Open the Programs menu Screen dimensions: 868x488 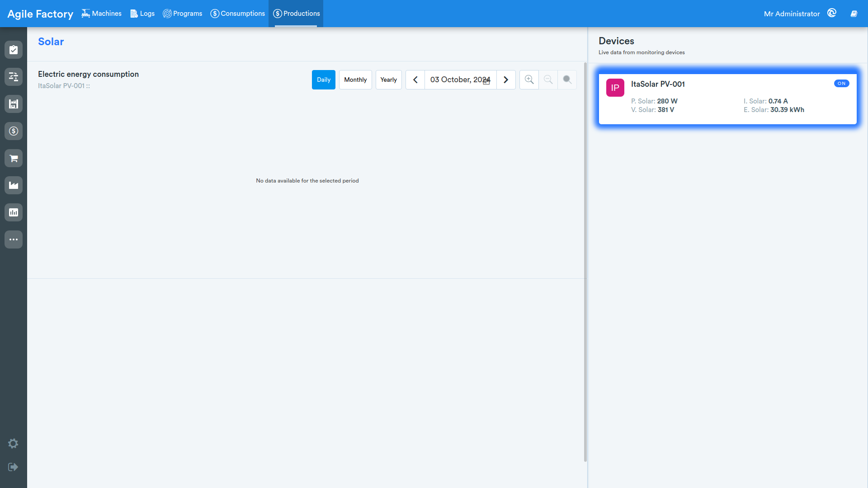pos(183,14)
